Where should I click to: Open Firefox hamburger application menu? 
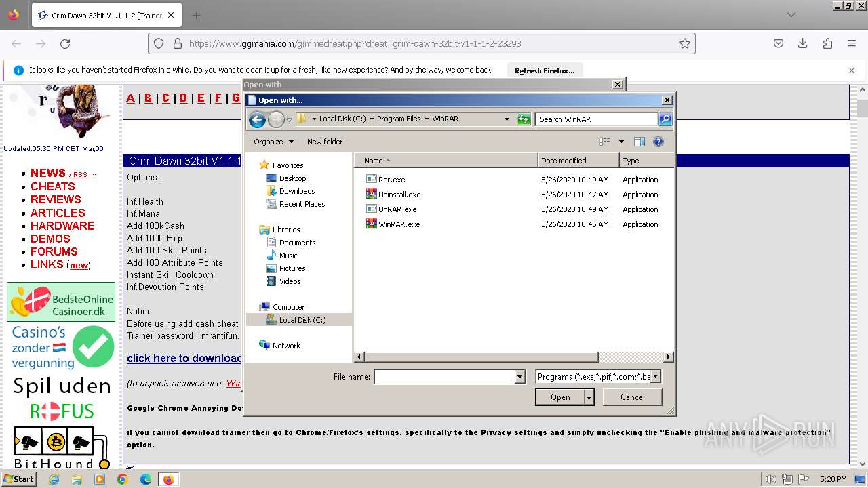pos(852,43)
